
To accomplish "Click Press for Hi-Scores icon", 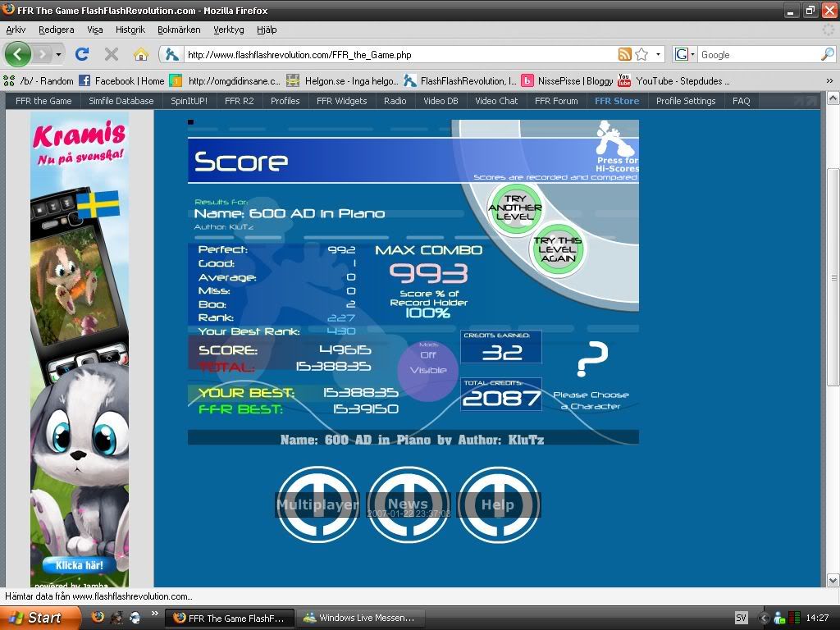I will point(615,148).
